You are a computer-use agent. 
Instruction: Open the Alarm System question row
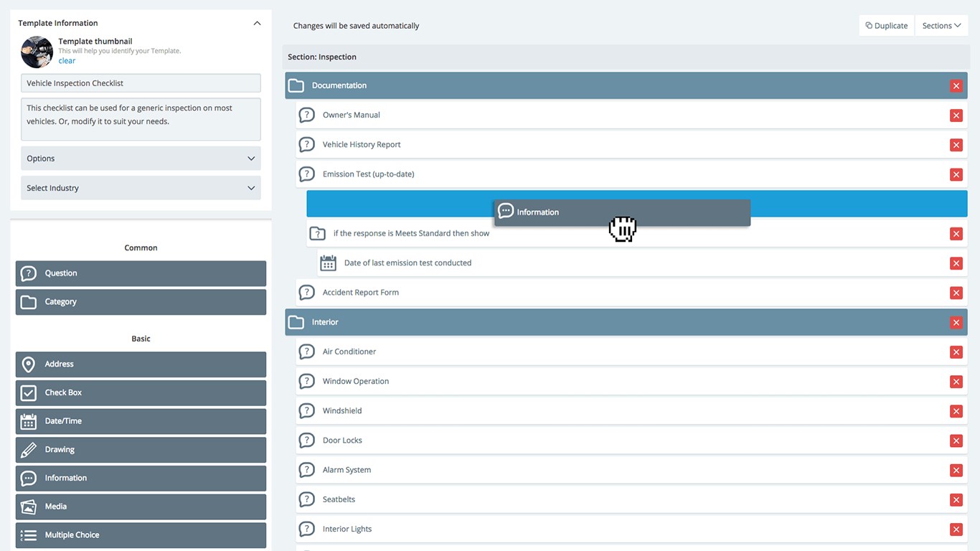(631, 470)
